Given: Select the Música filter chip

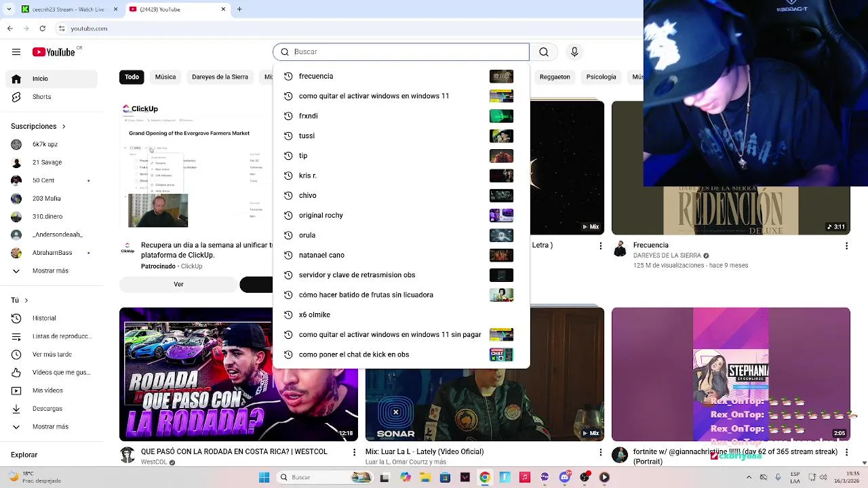Looking at the screenshot, I should coord(165,77).
